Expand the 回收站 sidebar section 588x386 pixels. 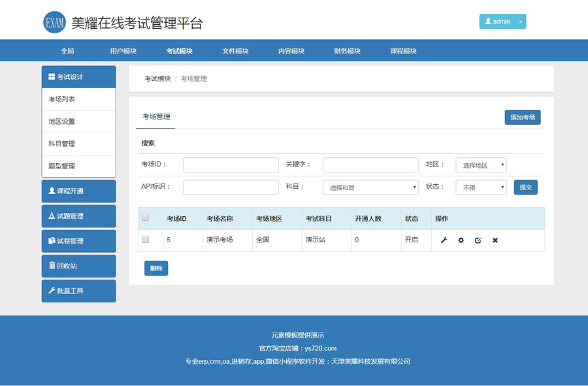[79, 266]
